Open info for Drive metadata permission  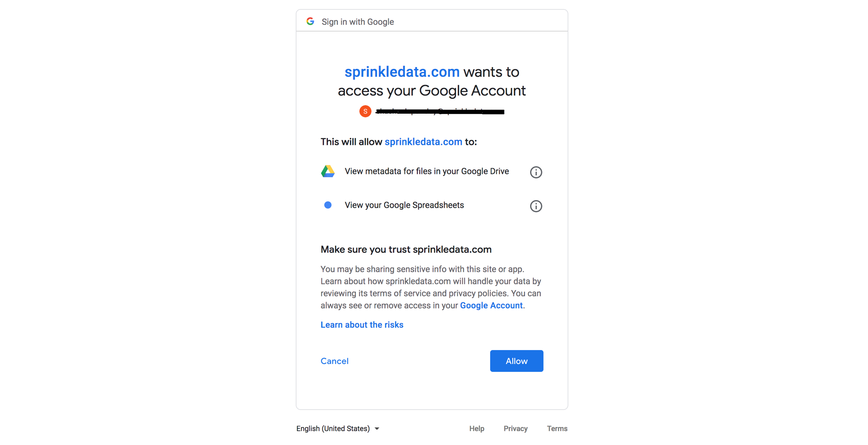coord(536,172)
